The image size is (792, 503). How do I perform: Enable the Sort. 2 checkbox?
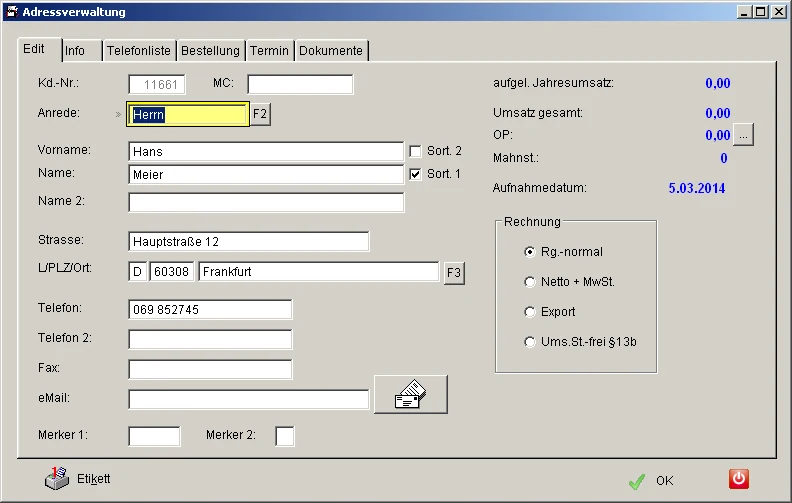[415, 152]
